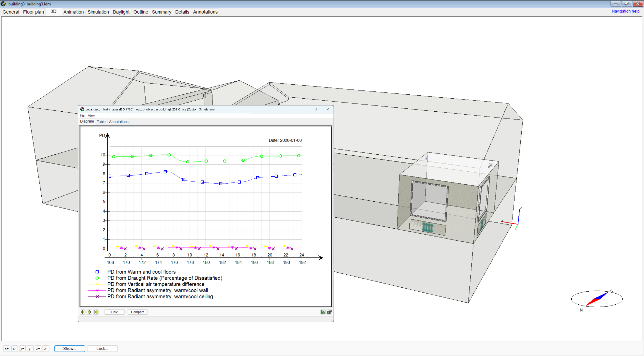
Task: Open the File menu in diagram window
Action: 82,115
